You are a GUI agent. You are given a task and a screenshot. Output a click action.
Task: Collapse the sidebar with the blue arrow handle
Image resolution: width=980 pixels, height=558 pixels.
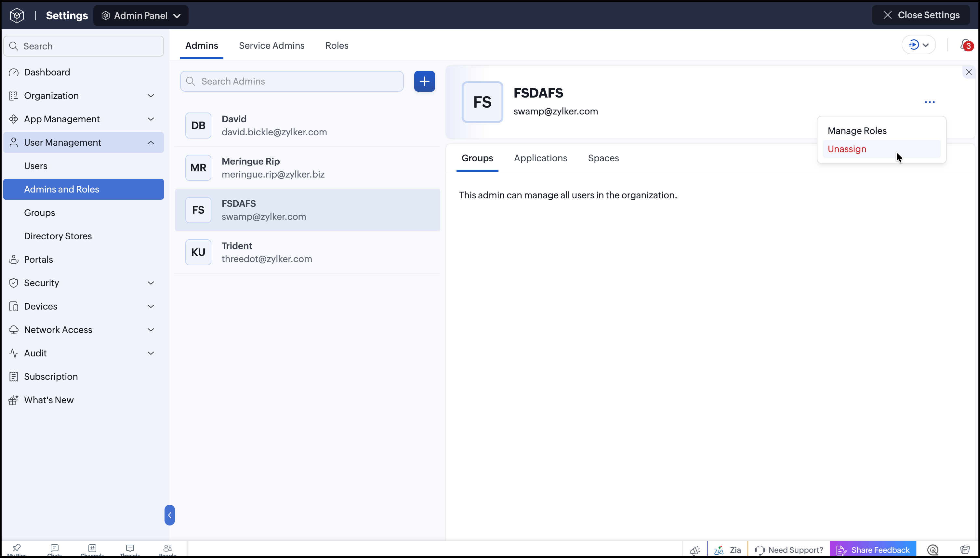click(x=170, y=515)
